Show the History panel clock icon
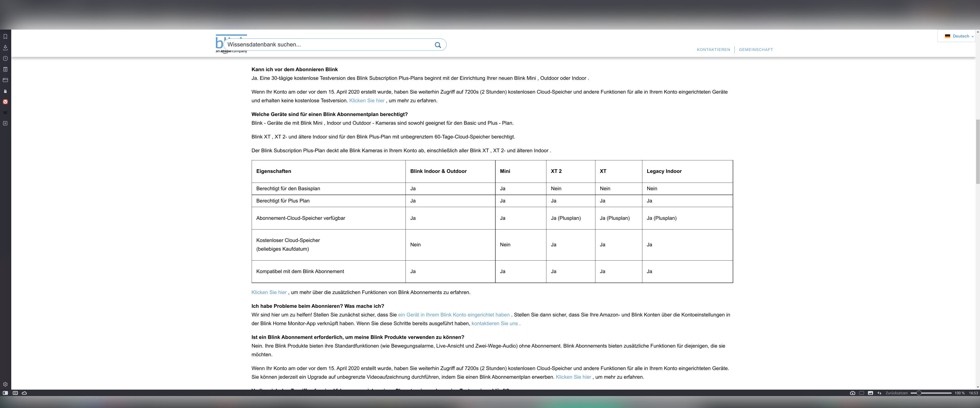Screen dimensions: 980x408 point(5,59)
